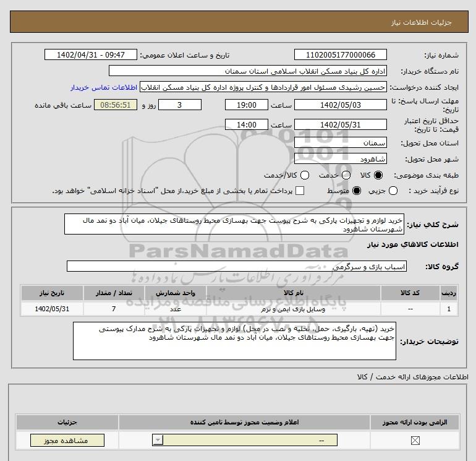
Task: Select the خدمت radio button
Action: point(346,175)
